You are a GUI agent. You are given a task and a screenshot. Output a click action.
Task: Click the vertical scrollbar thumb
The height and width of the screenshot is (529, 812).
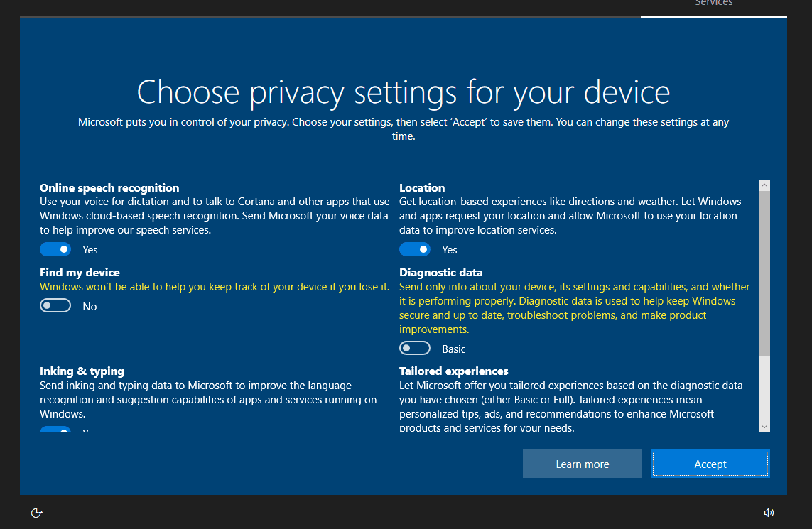764,273
